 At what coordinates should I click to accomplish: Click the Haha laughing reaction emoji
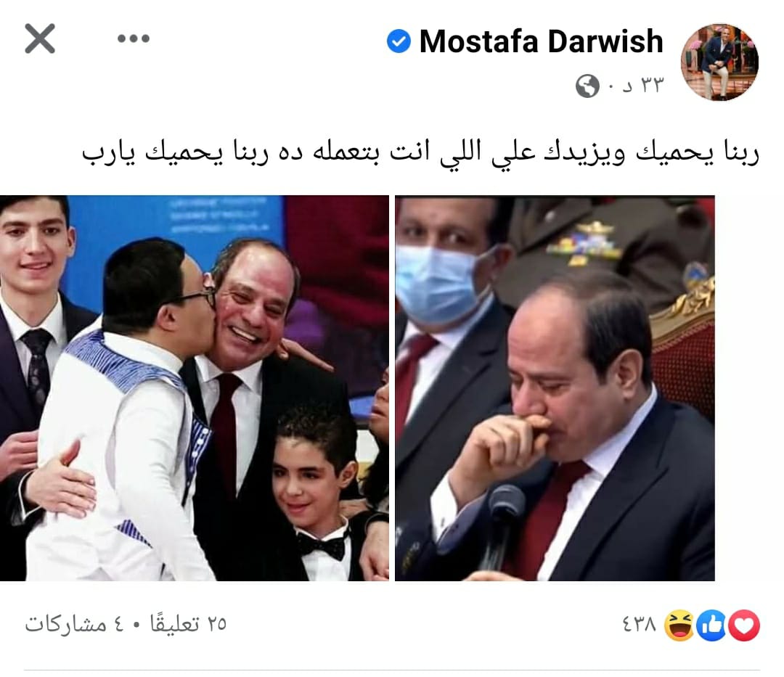(x=679, y=625)
